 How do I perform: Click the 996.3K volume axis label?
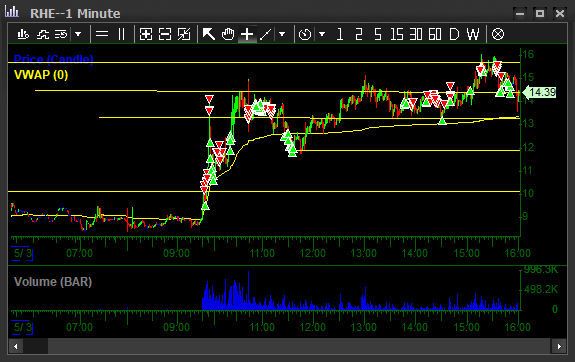(541, 270)
